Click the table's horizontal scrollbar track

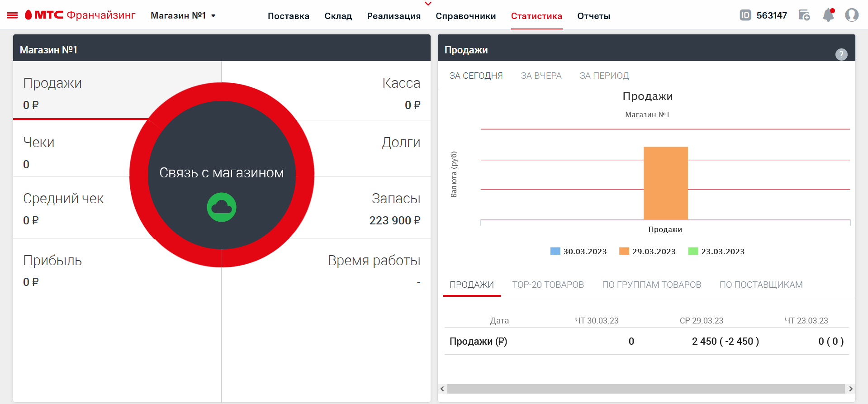[646, 389]
